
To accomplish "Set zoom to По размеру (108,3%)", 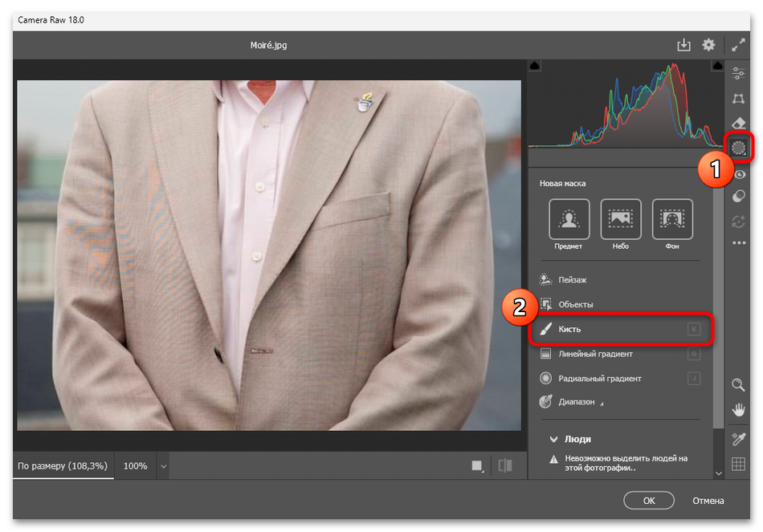I will click(63, 466).
